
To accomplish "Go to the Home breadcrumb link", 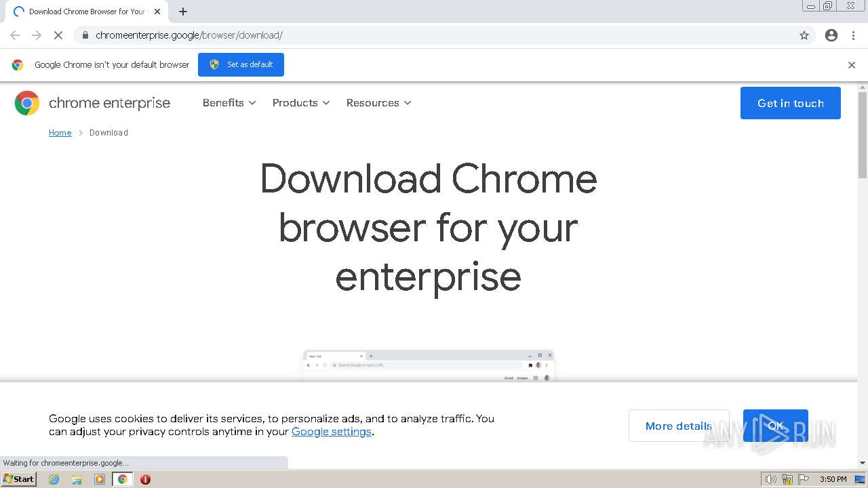I will pos(60,133).
